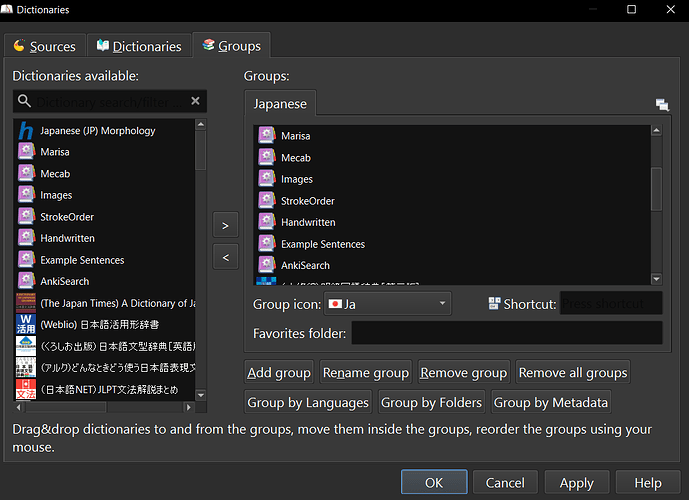689x500 pixels.
Task: Click available list horizontal scroll left arrow
Action: 18,407
